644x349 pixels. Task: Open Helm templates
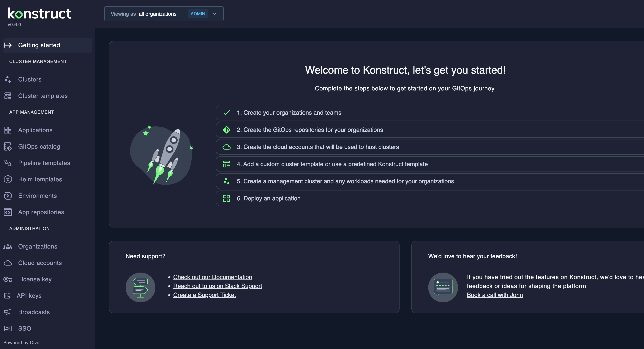coord(48,179)
